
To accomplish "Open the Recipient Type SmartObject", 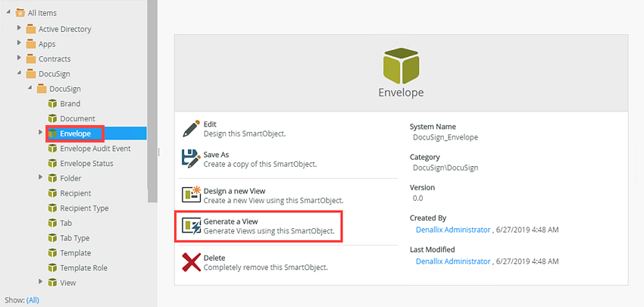I will click(x=83, y=208).
